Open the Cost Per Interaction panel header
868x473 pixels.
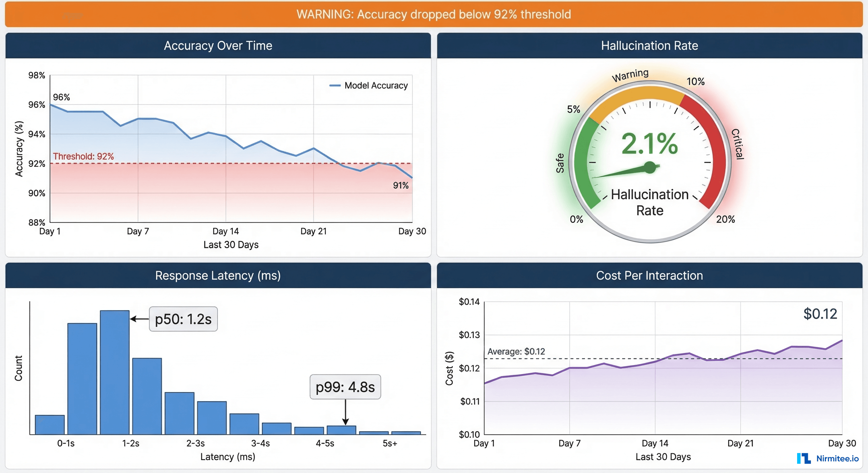[x=649, y=275]
